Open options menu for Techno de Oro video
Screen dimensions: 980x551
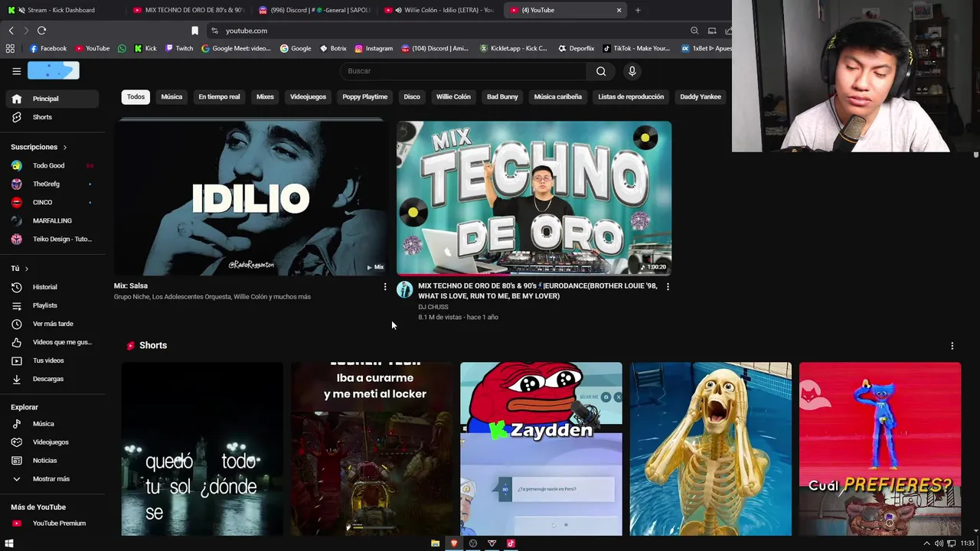pyautogui.click(x=668, y=286)
